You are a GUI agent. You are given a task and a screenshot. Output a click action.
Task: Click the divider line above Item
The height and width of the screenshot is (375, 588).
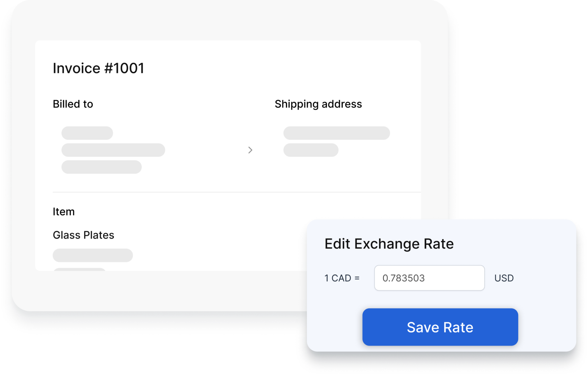coord(237,192)
